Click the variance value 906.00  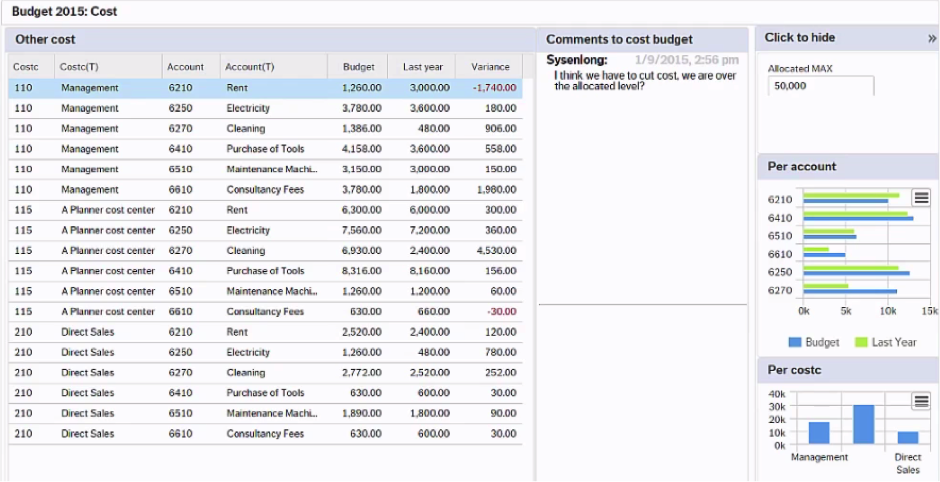pos(501,129)
